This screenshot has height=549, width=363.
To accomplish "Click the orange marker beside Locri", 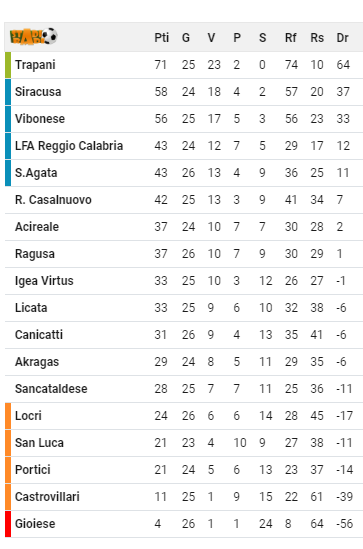I will [x=8, y=416].
